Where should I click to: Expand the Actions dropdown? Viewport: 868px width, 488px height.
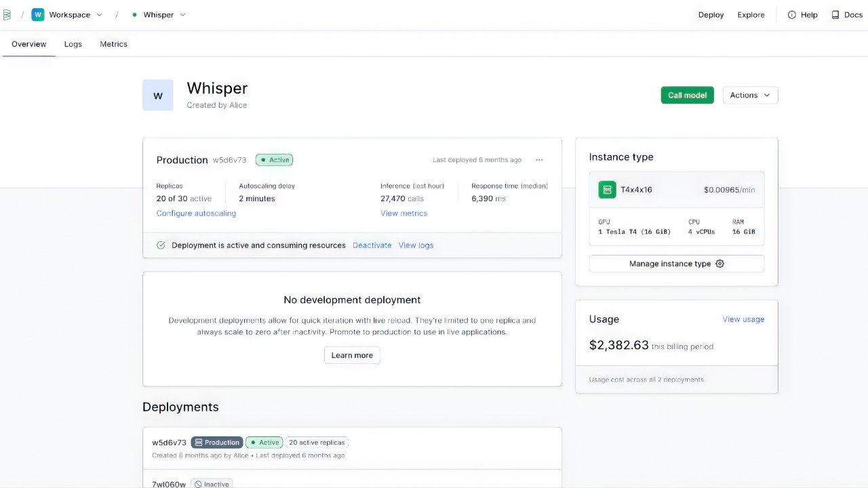coord(749,95)
